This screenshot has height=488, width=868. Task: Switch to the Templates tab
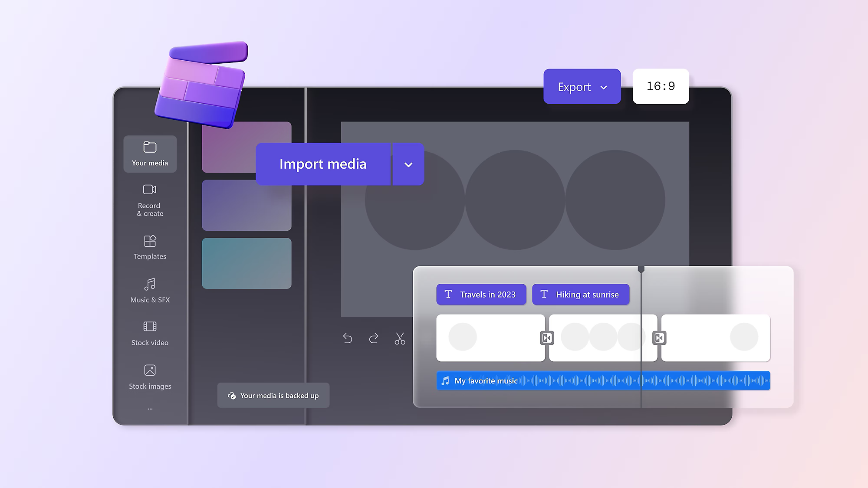point(150,247)
